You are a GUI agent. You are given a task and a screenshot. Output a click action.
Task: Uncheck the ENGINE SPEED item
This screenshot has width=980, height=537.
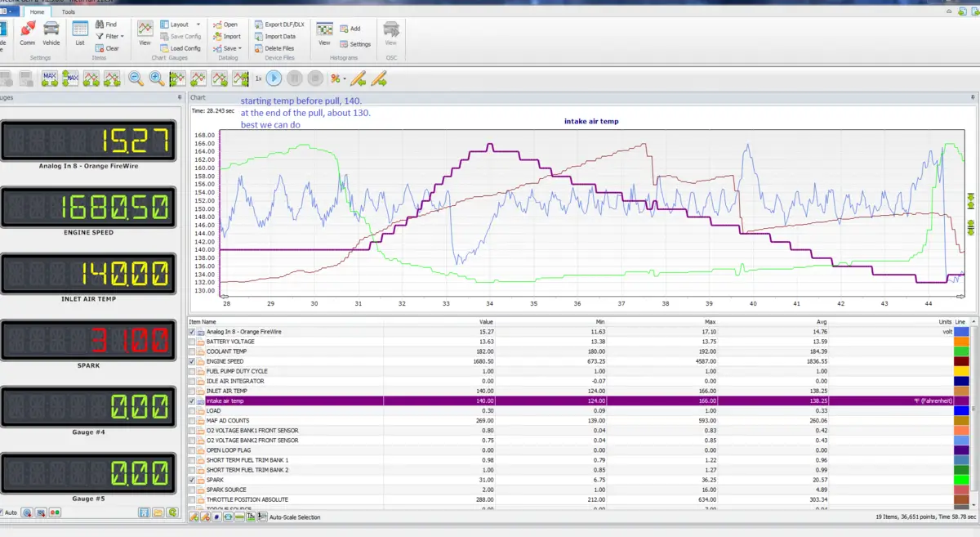(x=193, y=361)
